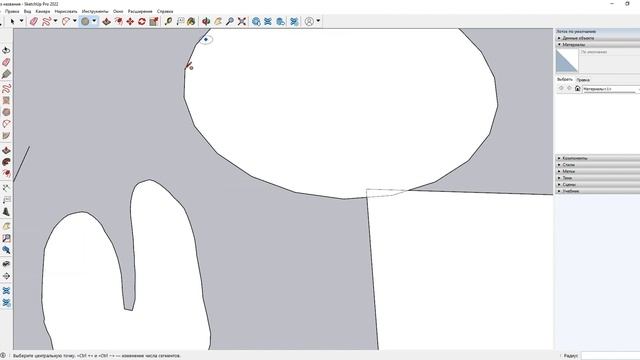Click the default material preview swatch
The height and width of the screenshot is (360, 640).
567,61
